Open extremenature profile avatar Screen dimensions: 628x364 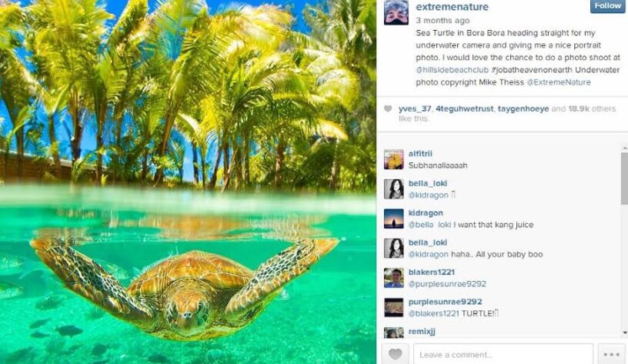pos(396,12)
